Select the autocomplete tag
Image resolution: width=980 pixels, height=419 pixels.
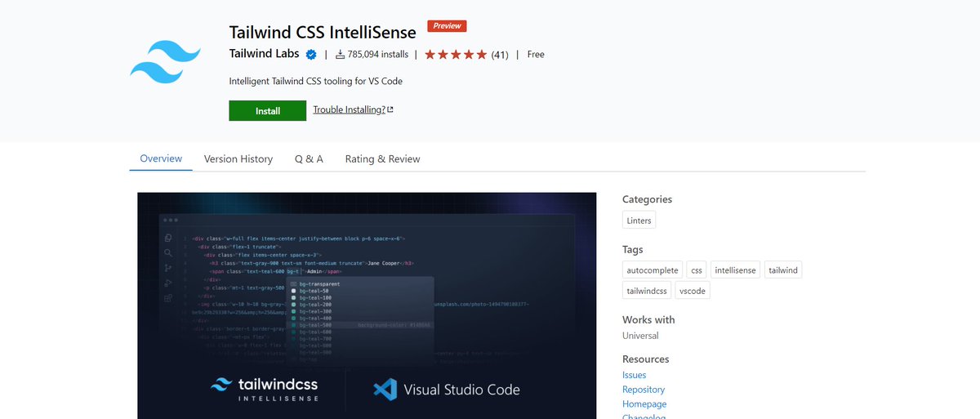[x=653, y=270]
